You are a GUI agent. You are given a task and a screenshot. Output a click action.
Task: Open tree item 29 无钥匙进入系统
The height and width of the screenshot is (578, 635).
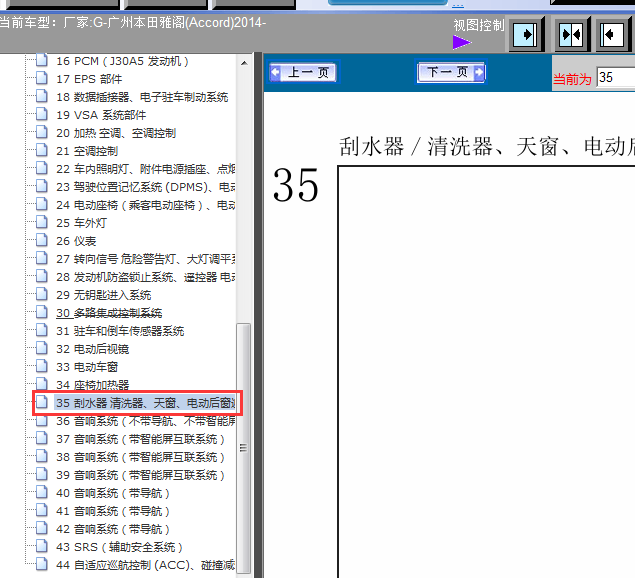point(104,295)
